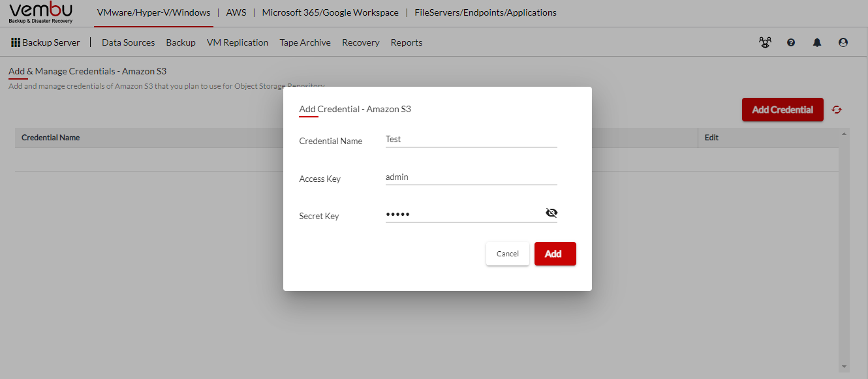The width and height of the screenshot is (868, 379).
Task: Open the help question mark icon
Action: [791, 42]
